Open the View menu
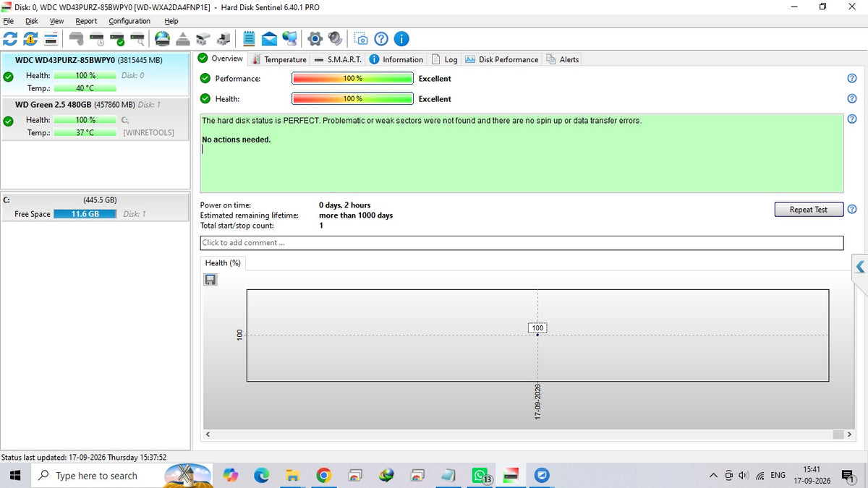This screenshot has width=868, height=488. (56, 21)
